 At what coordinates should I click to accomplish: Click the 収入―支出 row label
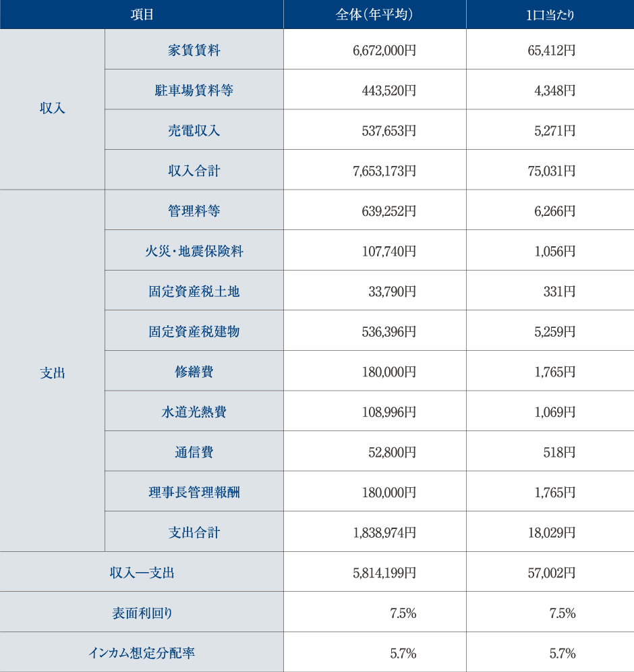click(x=142, y=573)
